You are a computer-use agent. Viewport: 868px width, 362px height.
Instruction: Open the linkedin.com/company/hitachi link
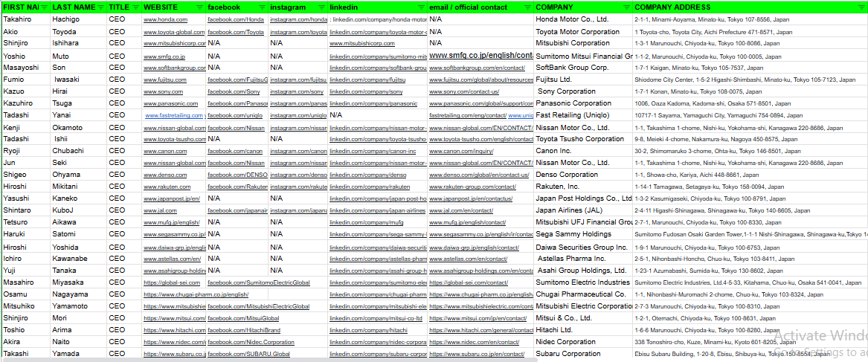pyautogui.click(x=368, y=331)
